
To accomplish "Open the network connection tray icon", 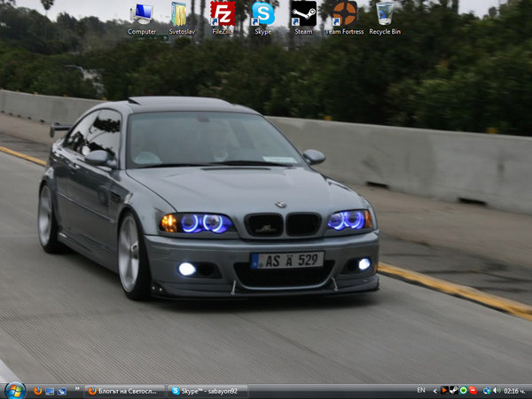I will point(487,391).
